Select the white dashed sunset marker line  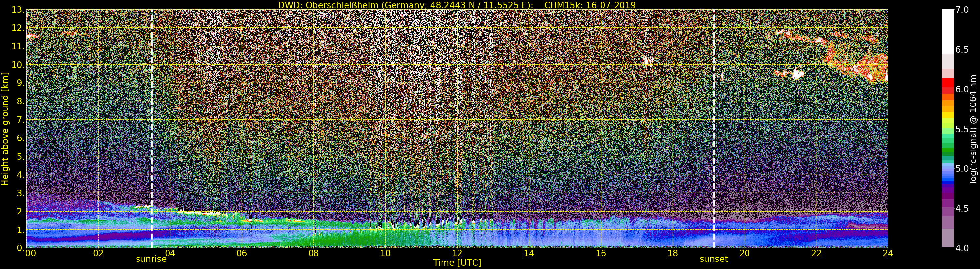point(714,129)
